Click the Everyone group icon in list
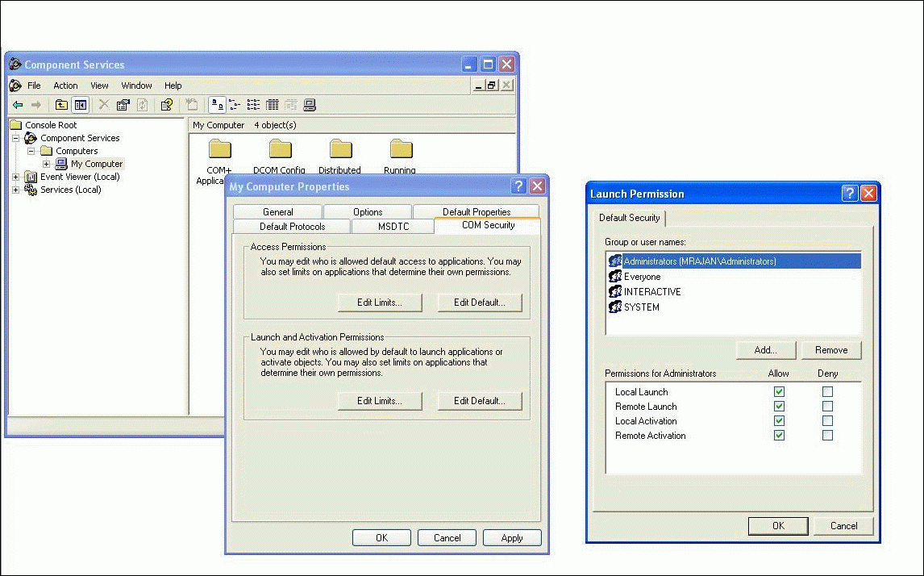Viewport: 924px width, 576px height. click(614, 276)
